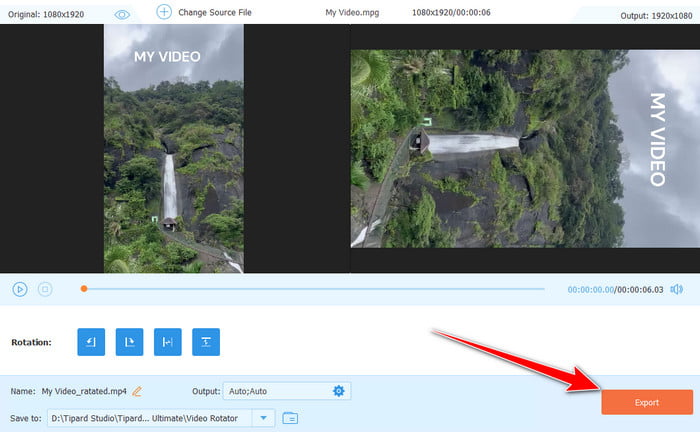700x432 pixels.
Task: Play the video preview
Action: [x=20, y=289]
